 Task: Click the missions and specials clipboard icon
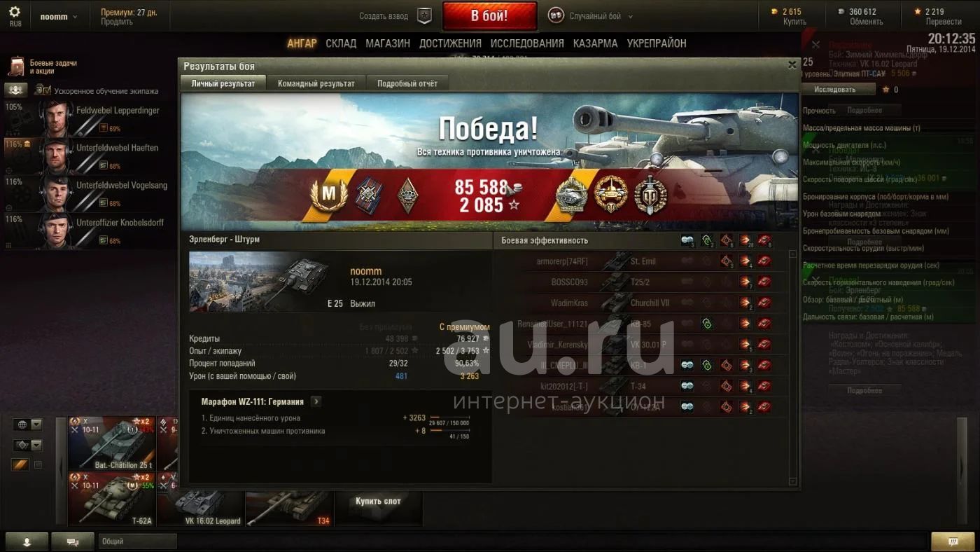click(15, 67)
